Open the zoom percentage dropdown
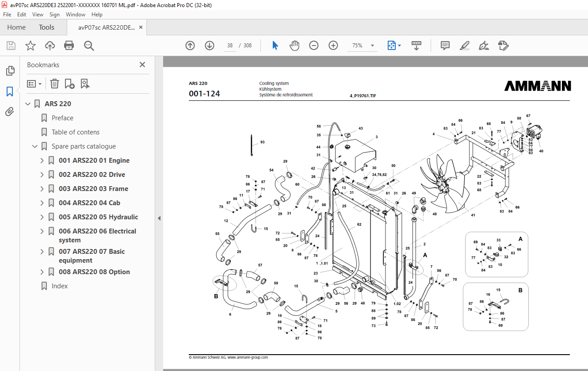This screenshot has width=588, height=371. point(372,46)
